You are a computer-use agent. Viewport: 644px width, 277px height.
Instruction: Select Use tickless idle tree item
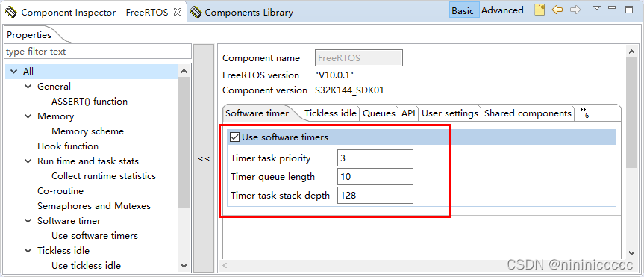click(87, 266)
